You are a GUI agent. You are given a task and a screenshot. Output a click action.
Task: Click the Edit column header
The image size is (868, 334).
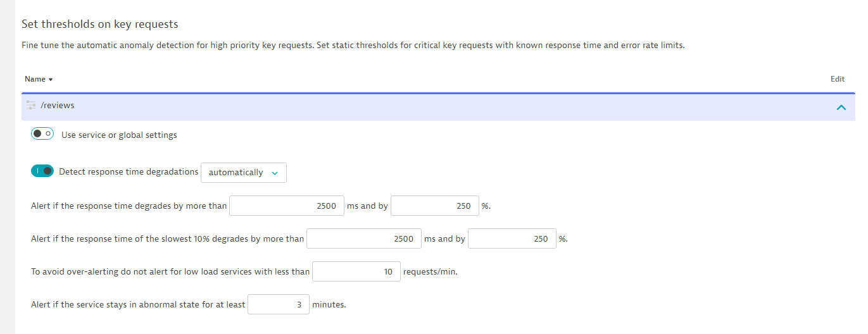(x=837, y=79)
